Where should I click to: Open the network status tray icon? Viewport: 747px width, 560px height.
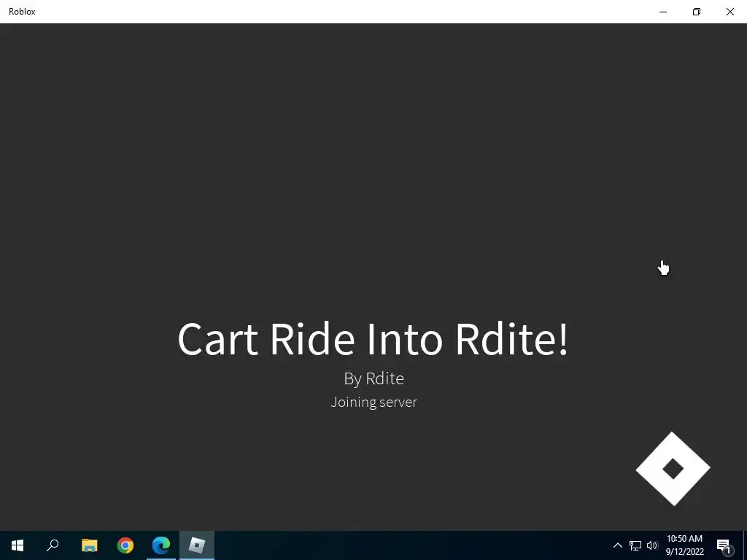coord(635,545)
